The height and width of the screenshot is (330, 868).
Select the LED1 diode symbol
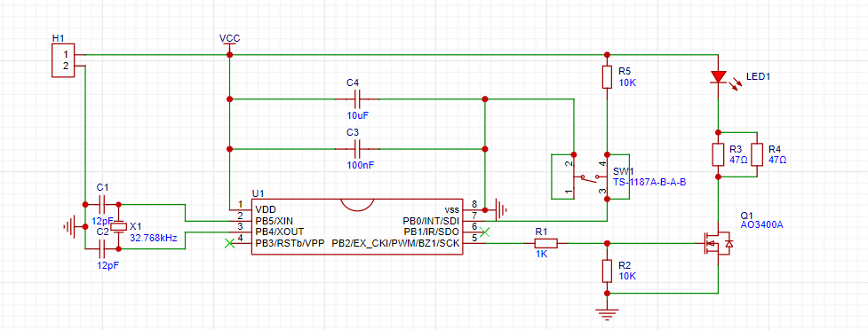718,77
